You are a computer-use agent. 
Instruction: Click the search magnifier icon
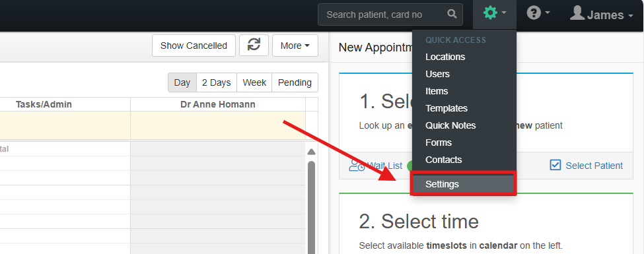click(452, 15)
